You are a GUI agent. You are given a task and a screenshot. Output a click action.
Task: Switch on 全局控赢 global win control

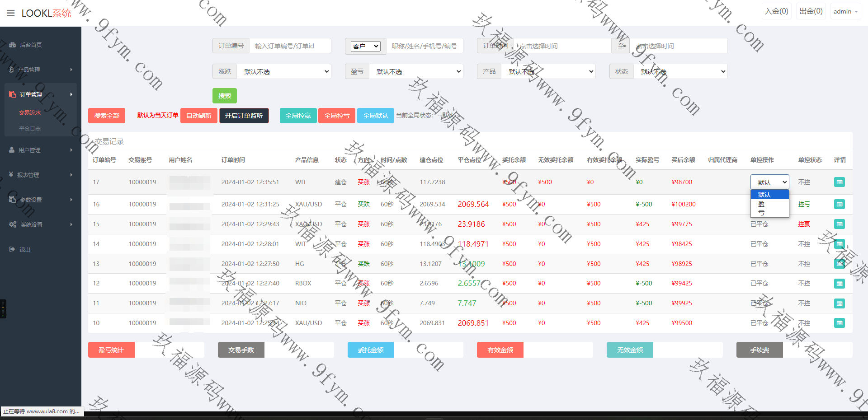[298, 116]
